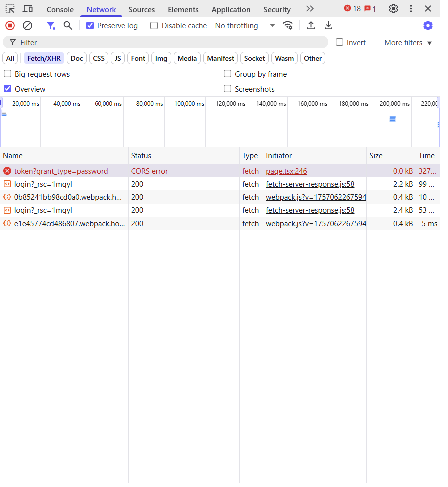Open page.tsx:246 initiator link
The image size is (448, 487).
click(286, 171)
